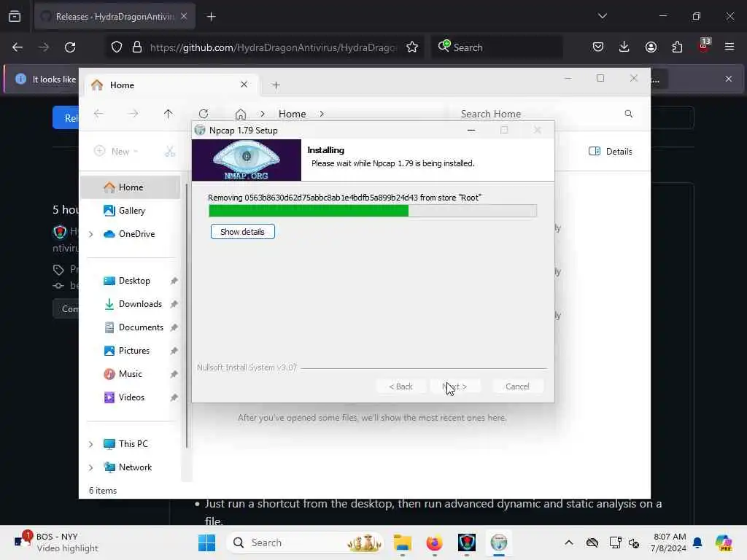The height and width of the screenshot is (560, 747).
Task: Click the Npcap installation progress bar
Action: (373, 211)
